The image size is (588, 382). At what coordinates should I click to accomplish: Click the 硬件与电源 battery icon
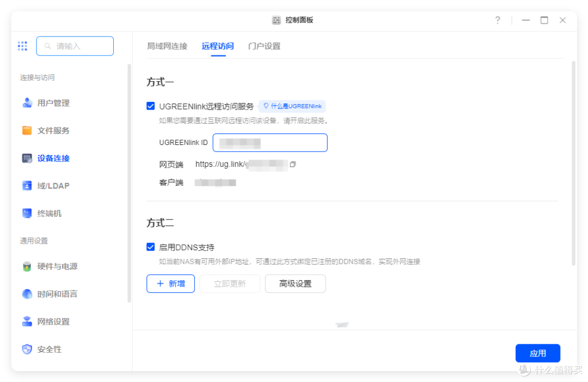pos(27,266)
